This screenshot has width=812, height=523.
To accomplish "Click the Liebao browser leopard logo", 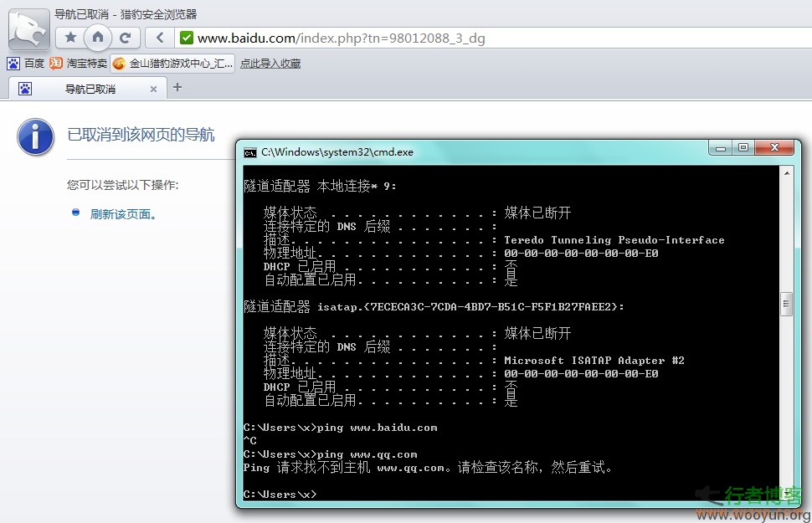I will tap(29, 30).
